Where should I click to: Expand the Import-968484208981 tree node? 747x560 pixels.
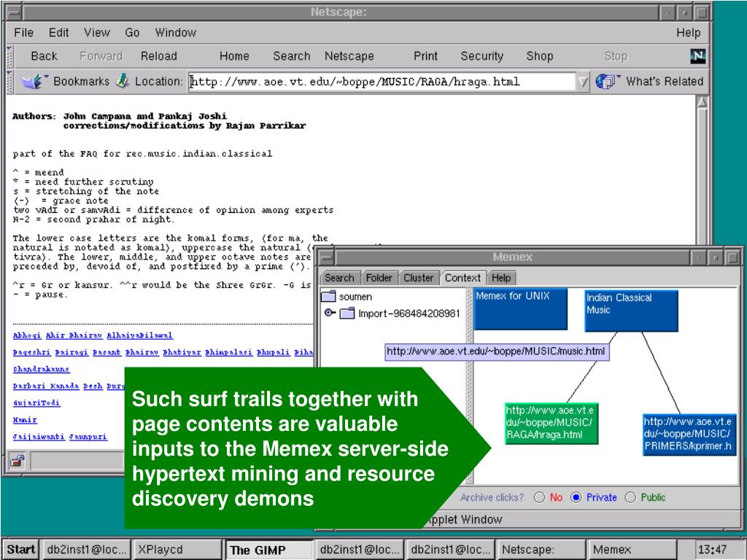click(x=330, y=313)
